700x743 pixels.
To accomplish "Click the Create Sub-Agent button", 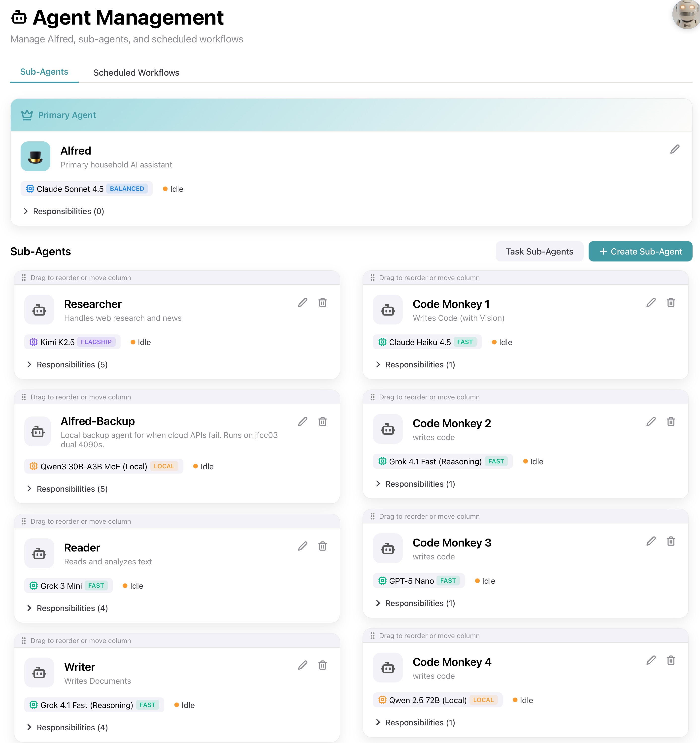I will [640, 251].
